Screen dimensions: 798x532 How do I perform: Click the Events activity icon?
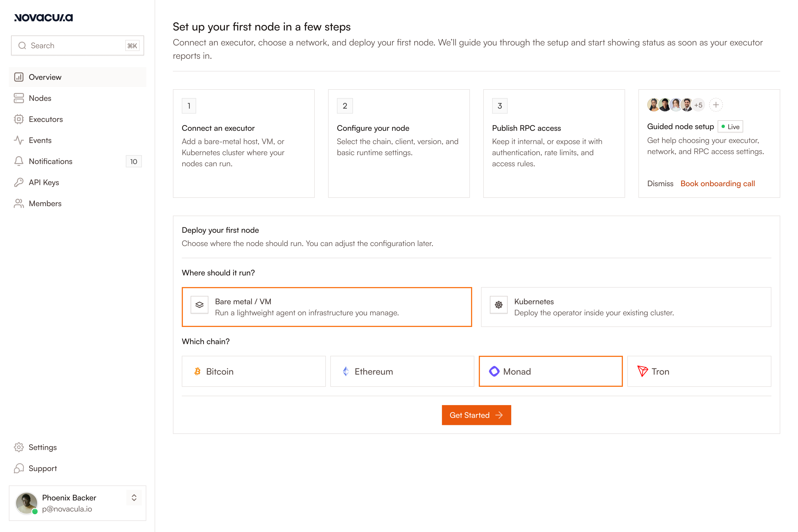click(x=19, y=140)
